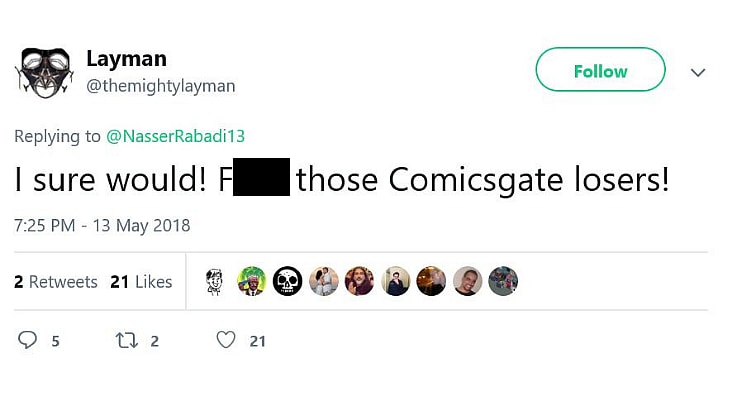Image resolution: width=750 pixels, height=400 pixels.
Task: Click the reply speech bubble icon
Action: pos(28,341)
